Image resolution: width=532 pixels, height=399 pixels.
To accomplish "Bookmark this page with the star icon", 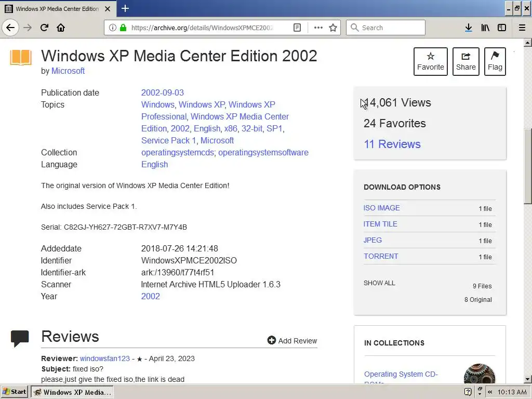I will point(333,28).
